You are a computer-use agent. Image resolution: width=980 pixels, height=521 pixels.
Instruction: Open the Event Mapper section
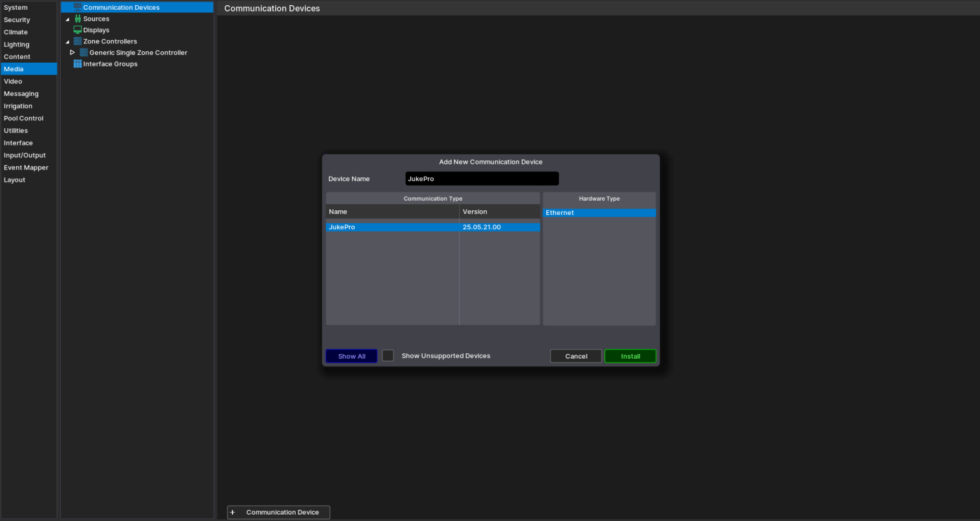coord(28,168)
